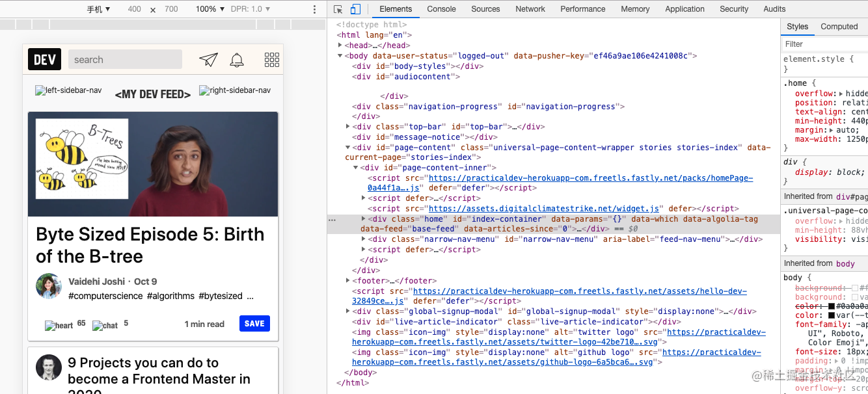The width and height of the screenshot is (868, 394).
Task: Expand the head element node
Action: tap(340, 46)
